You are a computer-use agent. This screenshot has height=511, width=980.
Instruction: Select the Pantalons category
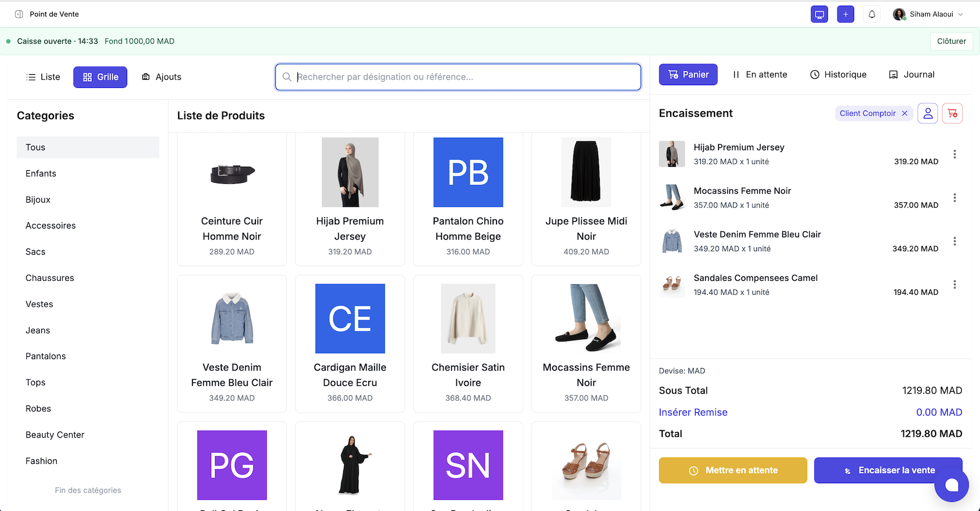[88, 356]
